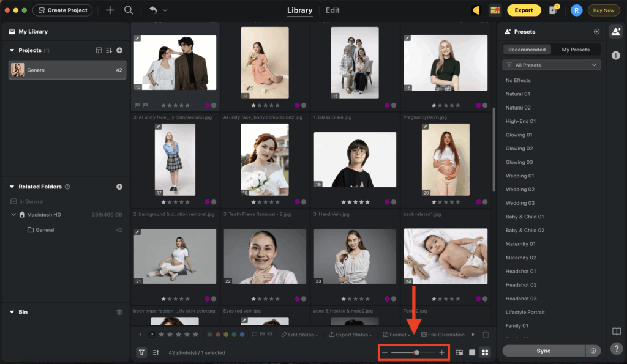Image resolution: width=627 pixels, height=364 pixels.
Task: Open the Presets panel sidebar icon
Action: 616,32
